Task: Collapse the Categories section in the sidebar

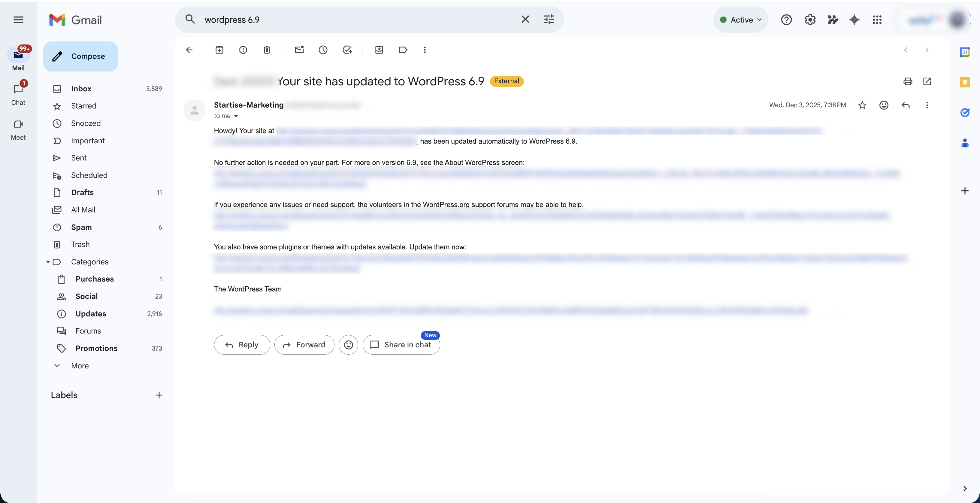Action: pyautogui.click(x=48, y=262)
